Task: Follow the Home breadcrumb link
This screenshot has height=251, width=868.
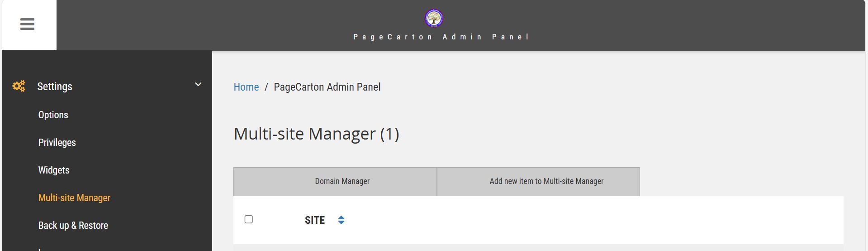Action: (x=246, y=87)
